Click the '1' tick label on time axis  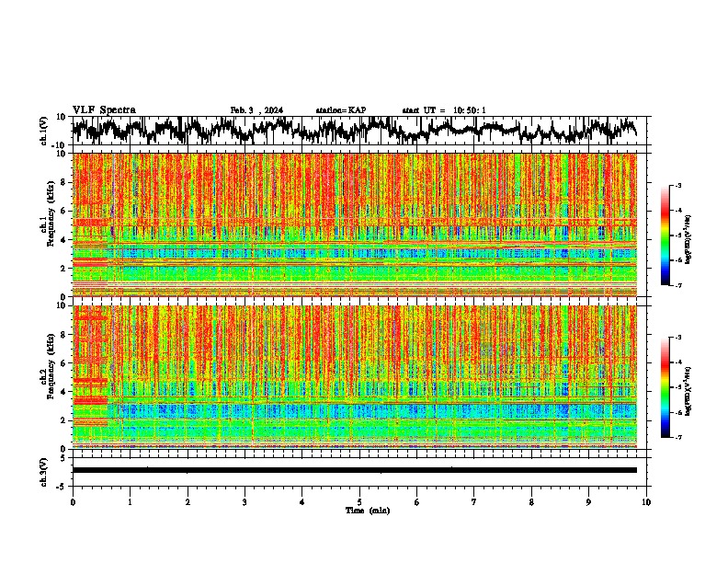click(x=130, y=502)
